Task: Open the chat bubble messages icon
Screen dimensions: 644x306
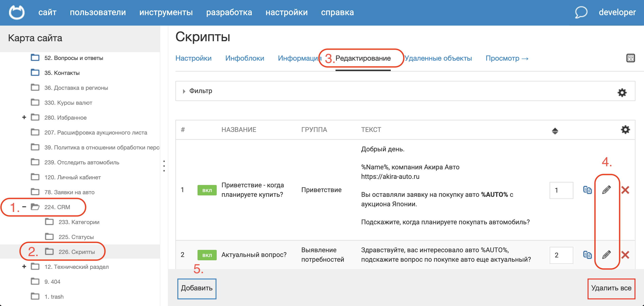Action: click(581, 12)
